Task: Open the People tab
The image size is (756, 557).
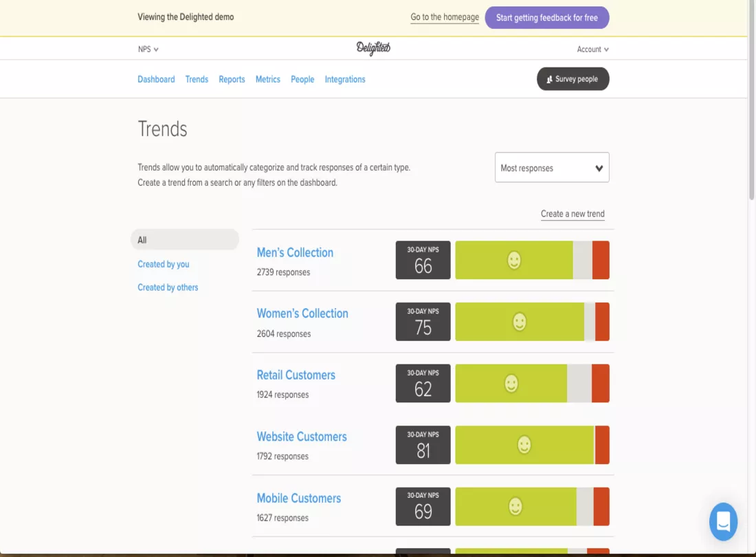Action: click(302, 79)
